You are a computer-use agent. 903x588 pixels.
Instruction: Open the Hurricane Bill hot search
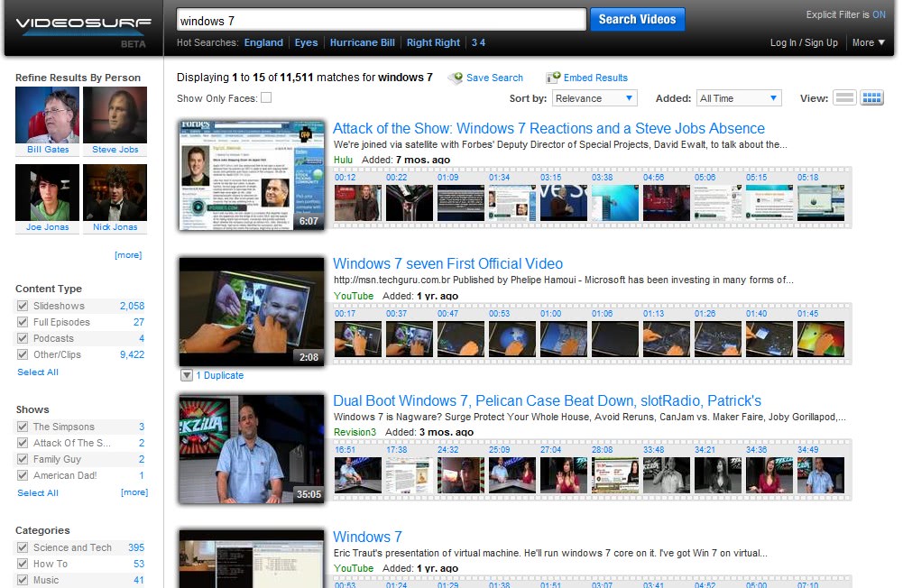(362, 42)
